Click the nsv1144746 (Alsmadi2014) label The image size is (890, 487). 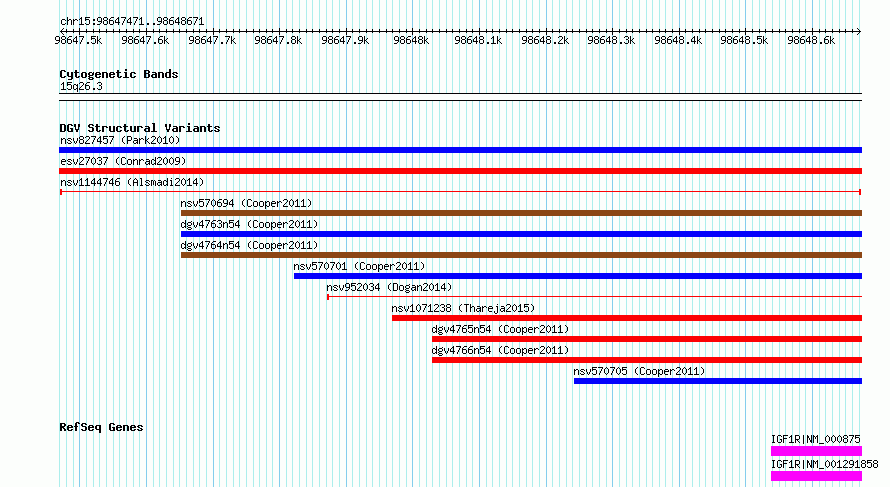click(132, 182)
